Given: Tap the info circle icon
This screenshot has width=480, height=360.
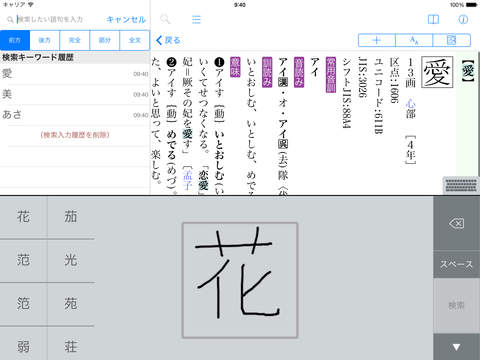Looking at the screenshot, I should tap(463, 19).
